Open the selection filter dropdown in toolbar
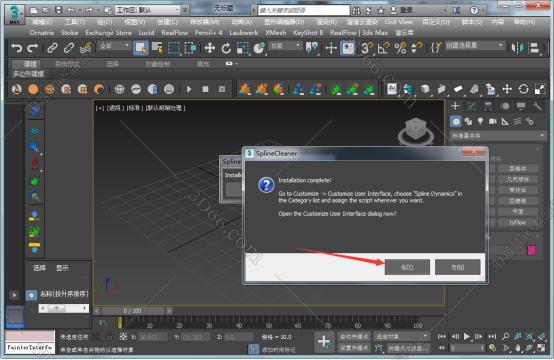554x360 pixels. (x=114, y=46)
